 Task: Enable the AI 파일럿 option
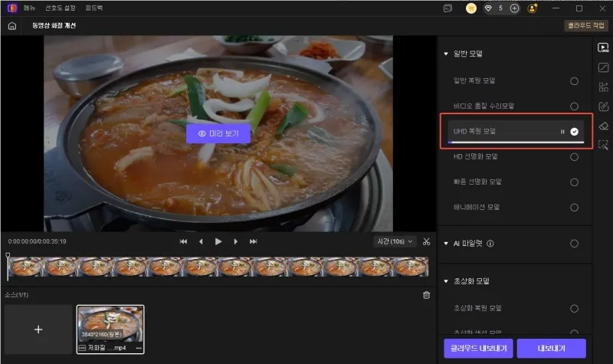click(574, 244)
